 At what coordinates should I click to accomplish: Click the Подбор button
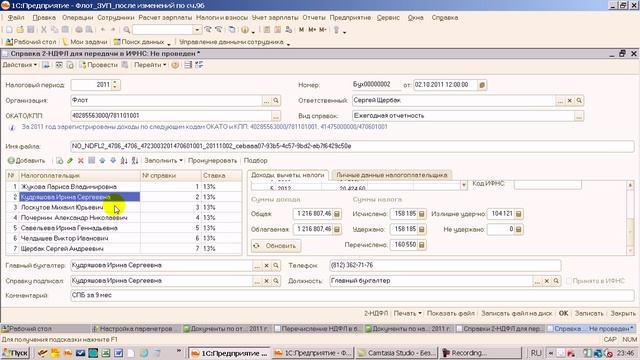(256, 161)
